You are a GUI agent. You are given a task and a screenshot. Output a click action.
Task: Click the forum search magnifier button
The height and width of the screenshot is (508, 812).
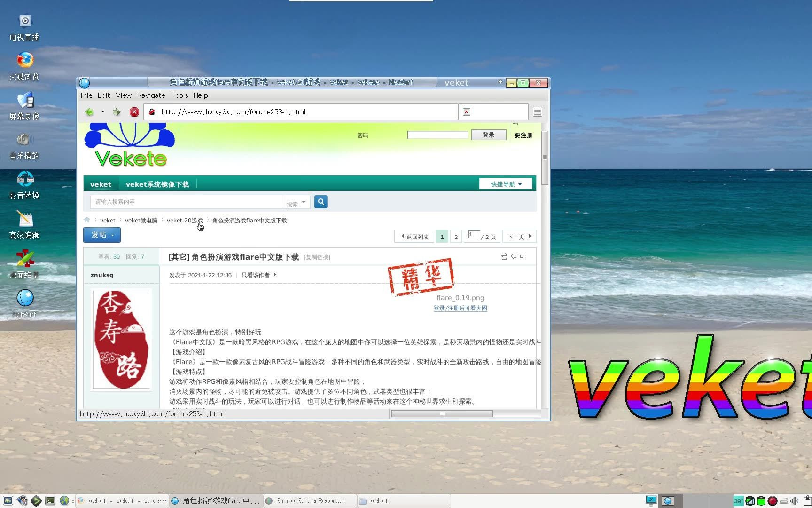[321, 202]
